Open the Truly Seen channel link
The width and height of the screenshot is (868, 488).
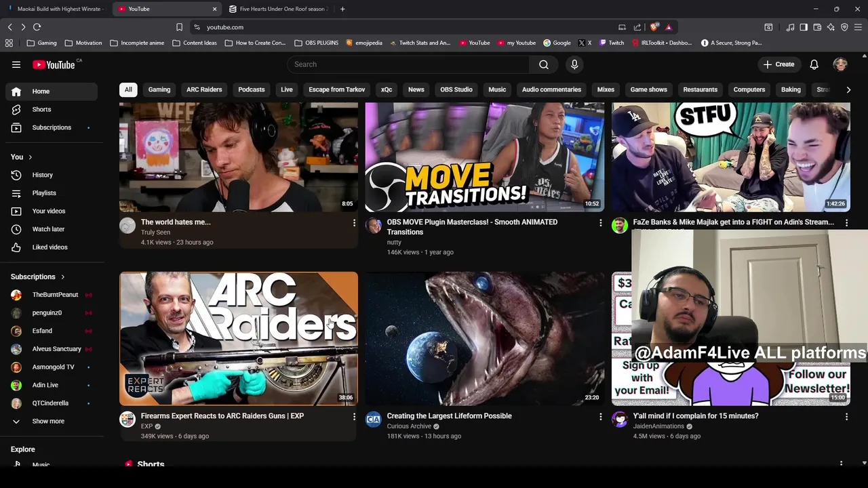click(155, 232)
